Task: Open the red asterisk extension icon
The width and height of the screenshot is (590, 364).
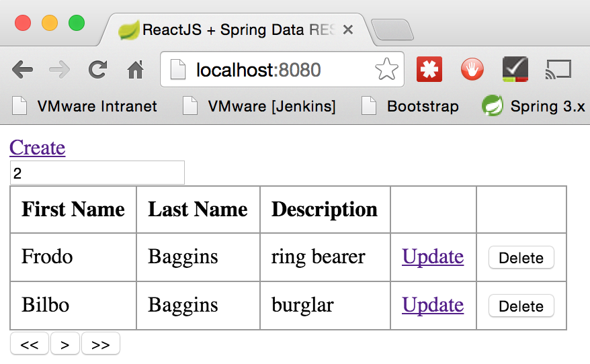Action: (x=429, y=69)
